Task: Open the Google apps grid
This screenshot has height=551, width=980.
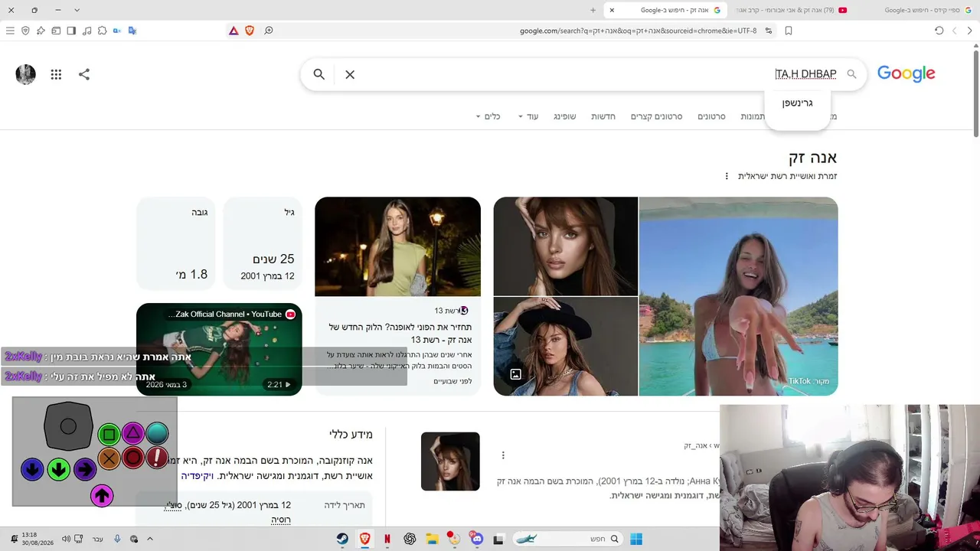Action: click(x=56, y=74)
